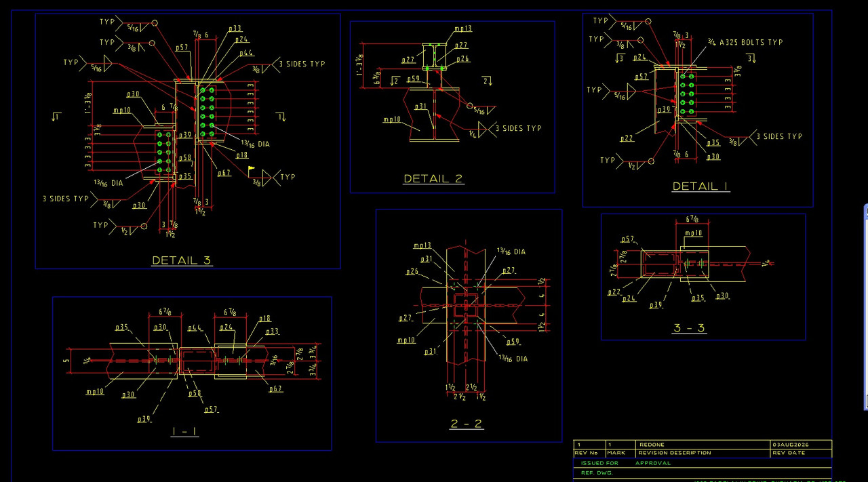Image resolution: width=868 pixels, height=482 pixels.
Task: Select the "mp10" label in section 1 - 1
Action: [94, 392]
